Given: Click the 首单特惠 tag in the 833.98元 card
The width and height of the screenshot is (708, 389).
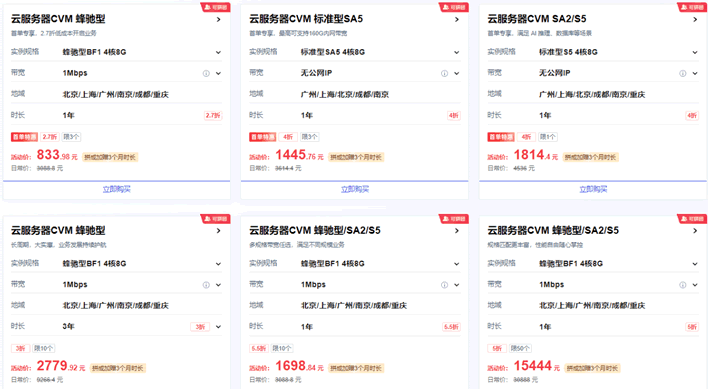Looking at the screenshot, I should 24,137.
